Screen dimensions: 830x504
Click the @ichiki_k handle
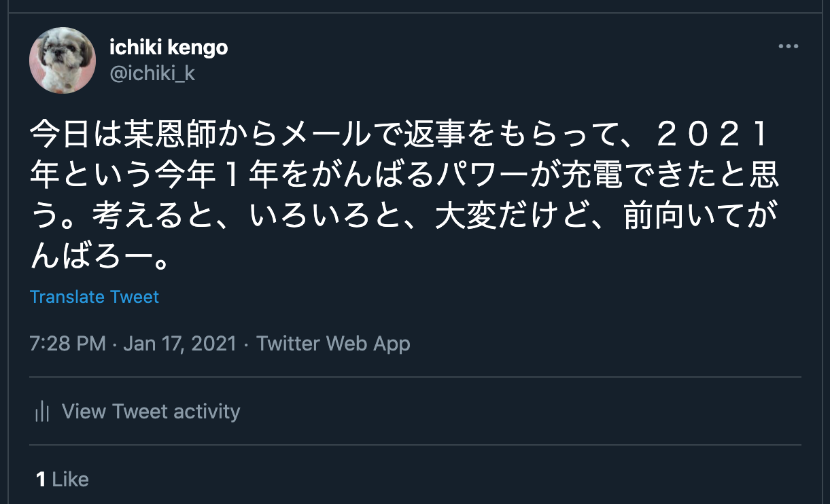(x=152, y=73)
